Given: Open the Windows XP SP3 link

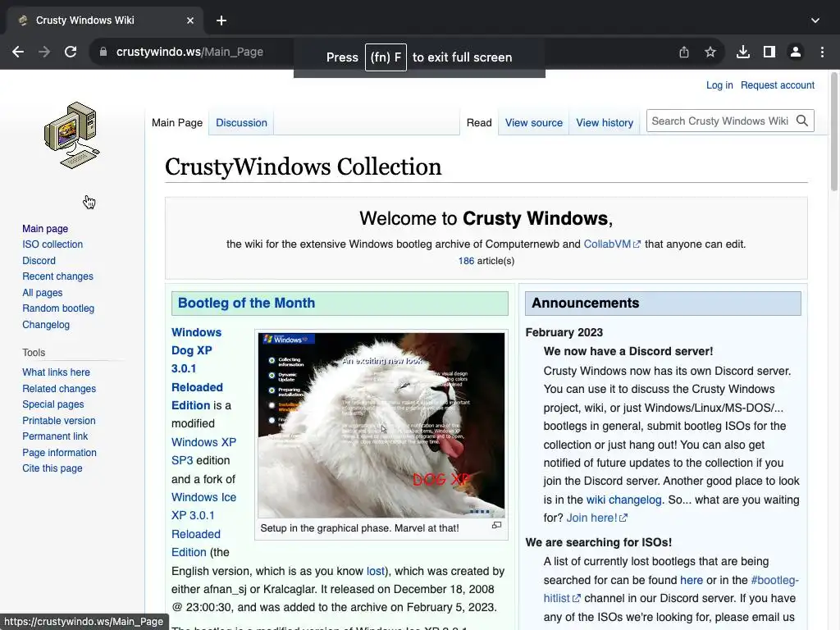Looking at the screenshot, I should 203,451.
